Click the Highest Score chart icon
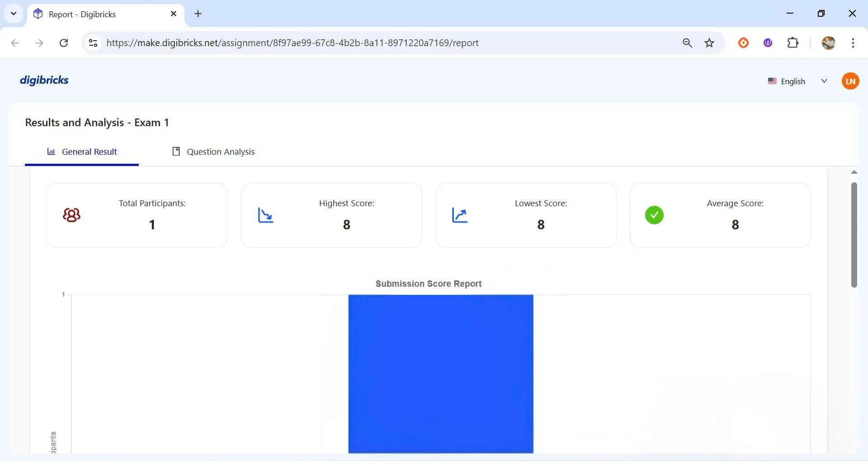The height and width of the screenshot is (461, 868). pyautogui.click(x=265, y=215)
